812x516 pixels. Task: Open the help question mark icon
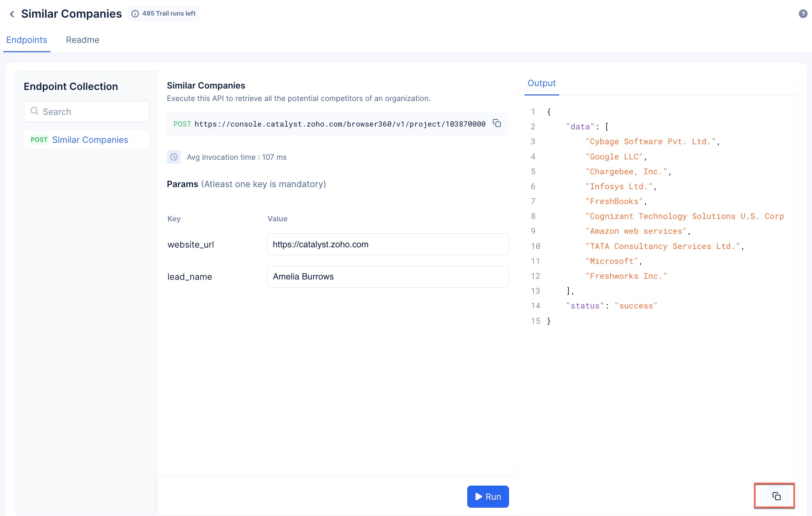click(803, 13)
